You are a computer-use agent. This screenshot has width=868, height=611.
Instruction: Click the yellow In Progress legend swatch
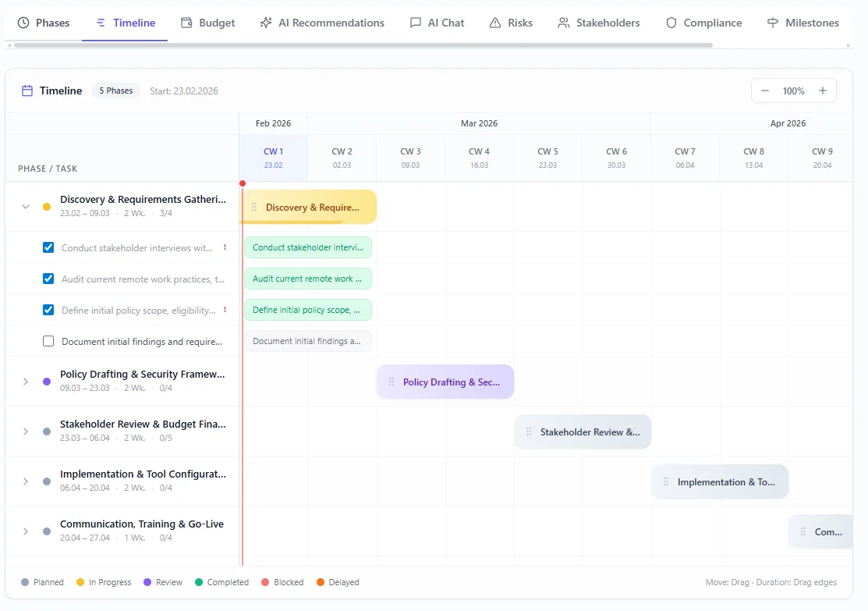79,582
